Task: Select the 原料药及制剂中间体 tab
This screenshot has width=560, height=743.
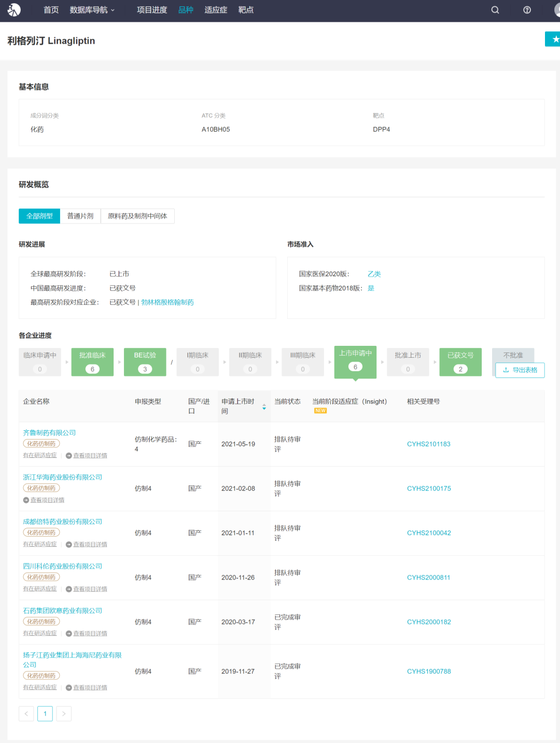Action: pos(137,216)
